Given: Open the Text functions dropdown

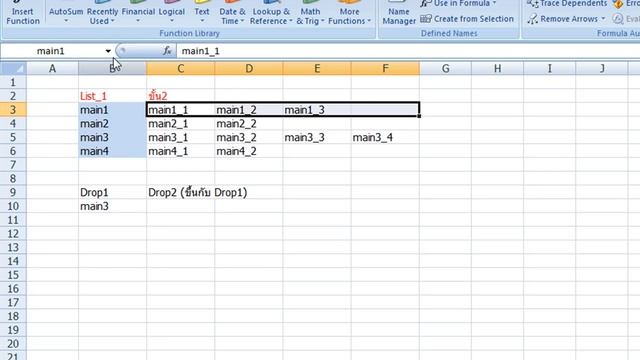Looking at the screenshot, I should (x=202, y=13).
